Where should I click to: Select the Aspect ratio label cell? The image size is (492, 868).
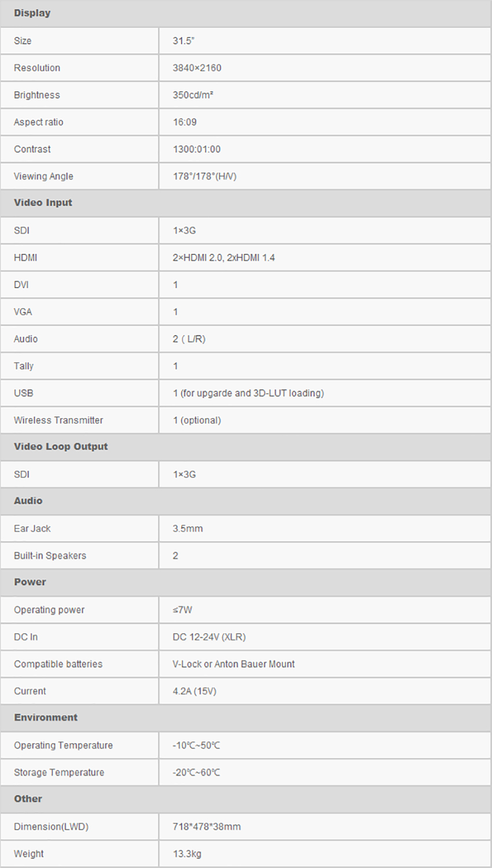(79, 122)
